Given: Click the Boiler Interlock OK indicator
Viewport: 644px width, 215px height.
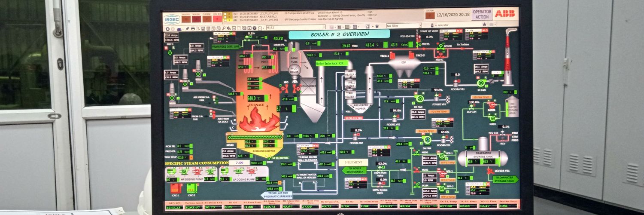Looking at the screenshot, I should [x=331, y=63].
